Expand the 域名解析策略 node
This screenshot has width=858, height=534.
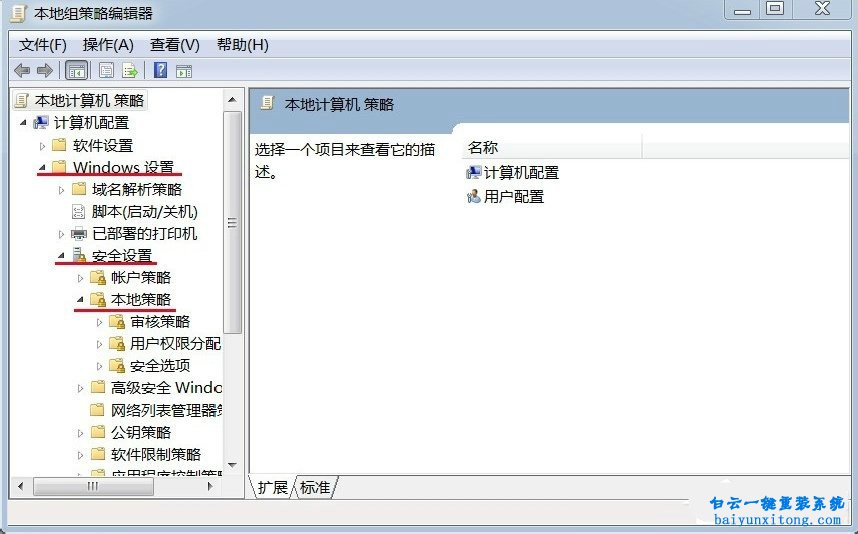(x=61, y=190)
